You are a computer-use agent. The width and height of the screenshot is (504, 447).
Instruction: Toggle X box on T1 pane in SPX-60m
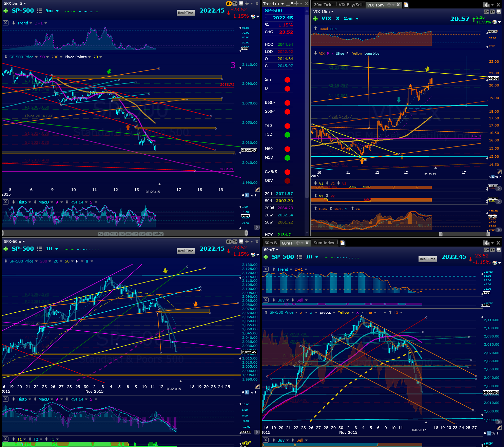click(5, 439)
